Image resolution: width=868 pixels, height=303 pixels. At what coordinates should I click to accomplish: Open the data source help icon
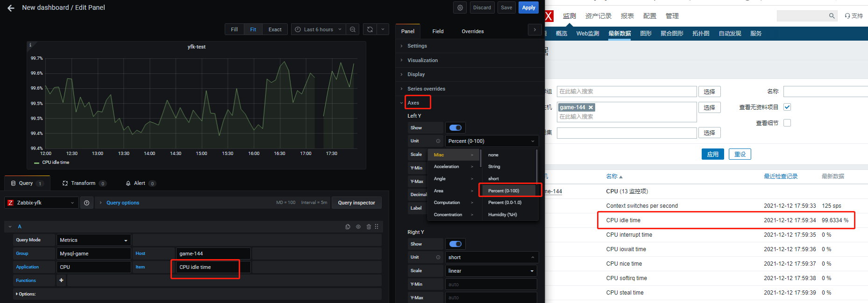[86, 203]
